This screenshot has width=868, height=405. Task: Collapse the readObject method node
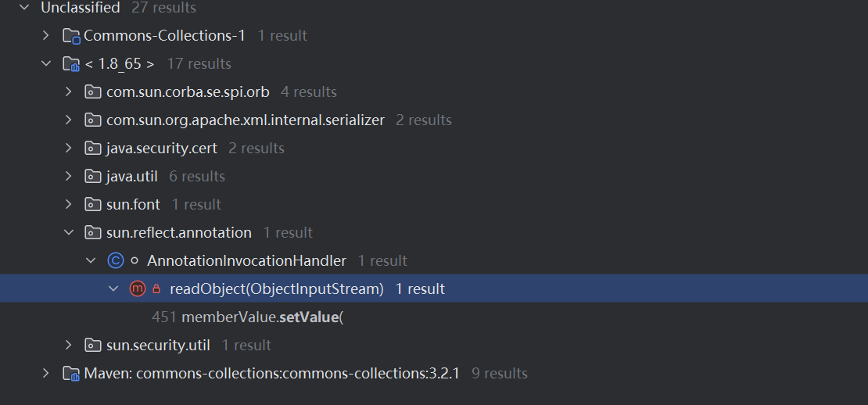point(113,289)
